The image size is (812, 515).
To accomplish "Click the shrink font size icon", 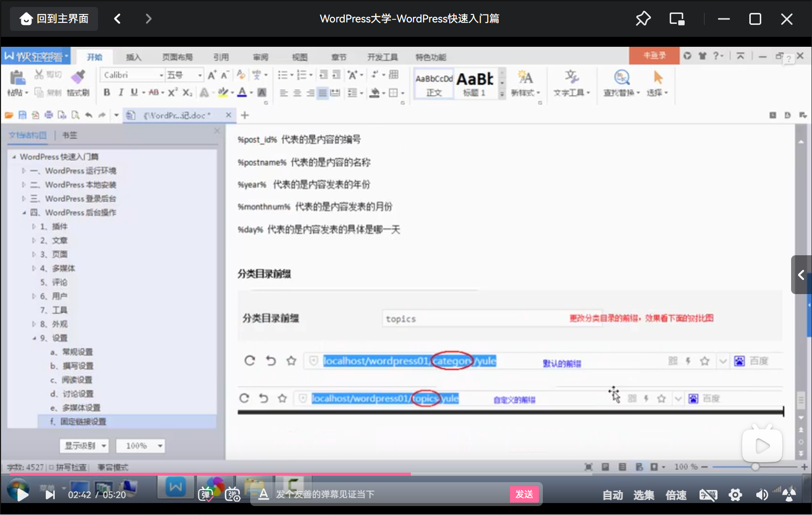I will tap(224, 75).
